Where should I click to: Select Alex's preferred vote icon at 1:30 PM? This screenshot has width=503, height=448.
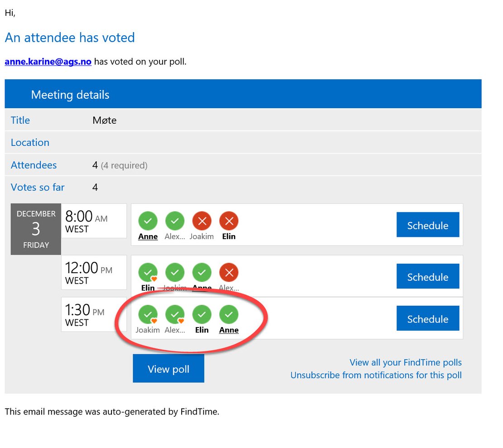[175, 314]
